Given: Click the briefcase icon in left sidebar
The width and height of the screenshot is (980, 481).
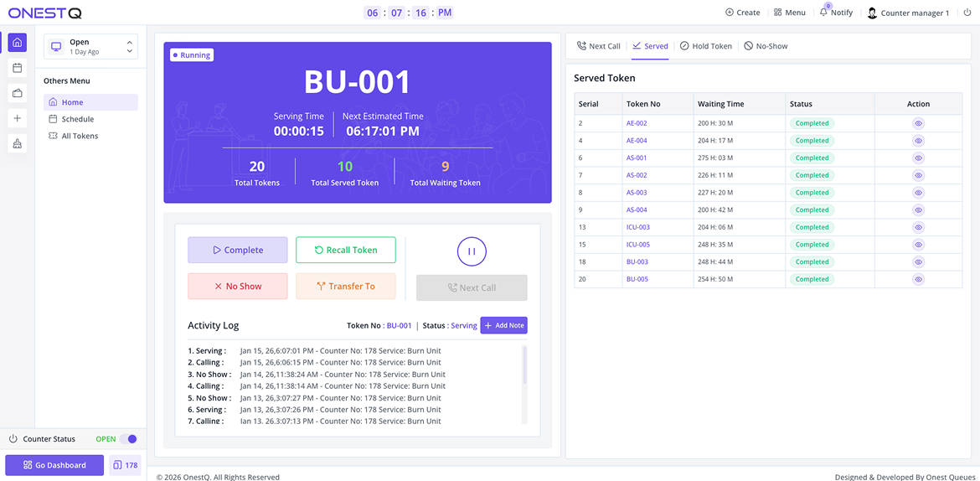Looking at the screenshot, I should (x=18, y=93).
